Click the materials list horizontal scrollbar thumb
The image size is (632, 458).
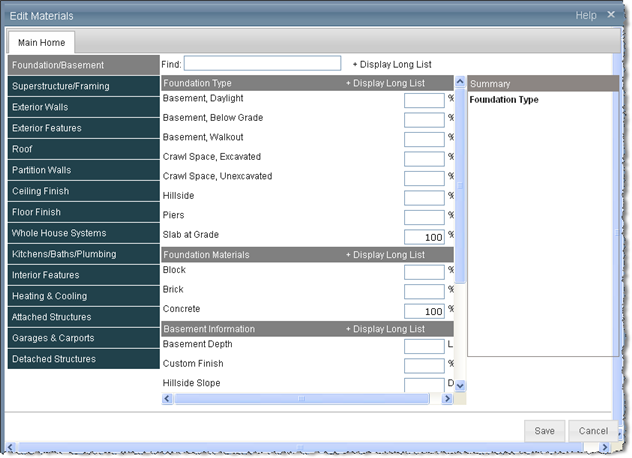301,399
